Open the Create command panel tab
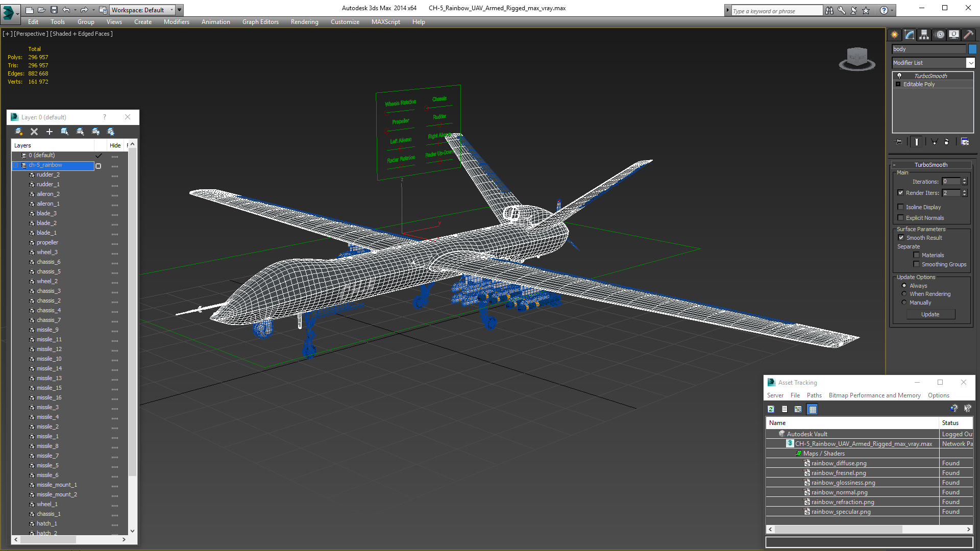Image resolution: width=980 pixels, height=551 pixels. (x=894, y=35)
